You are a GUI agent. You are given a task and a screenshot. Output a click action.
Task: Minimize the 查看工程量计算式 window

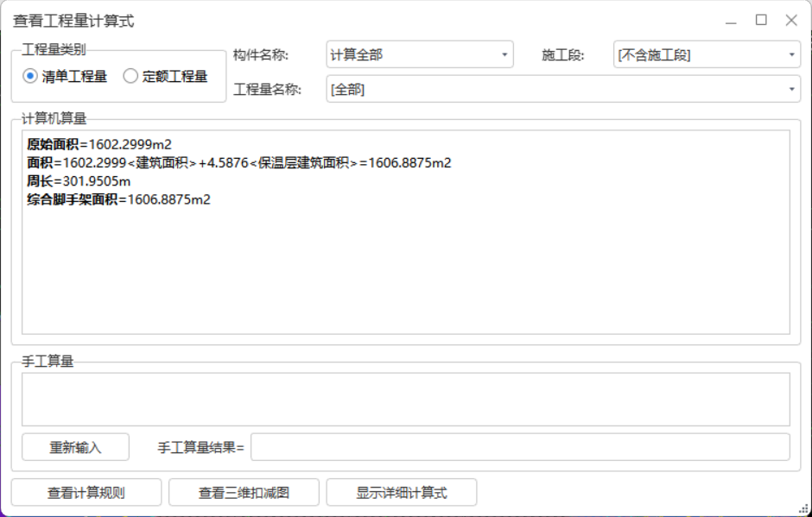pyautogui.click(x=731, y=21)
